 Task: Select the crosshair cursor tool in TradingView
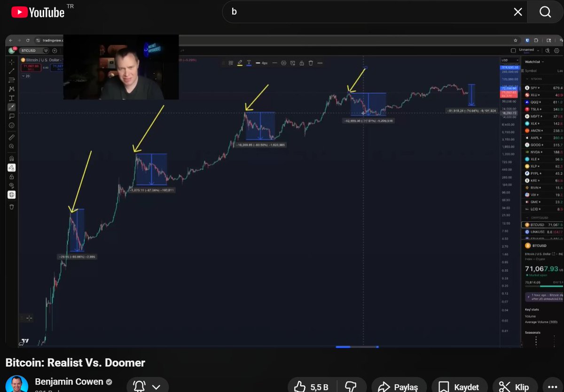coord(12,62)
